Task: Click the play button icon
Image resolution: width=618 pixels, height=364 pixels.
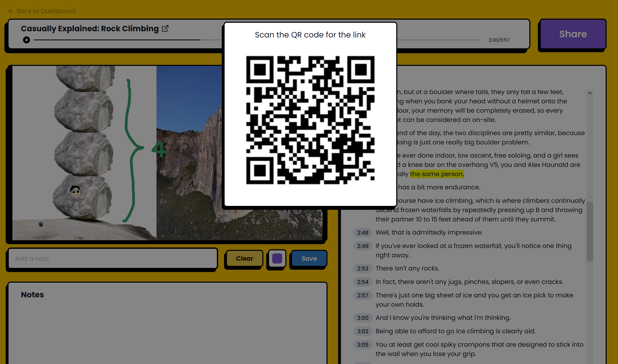Action: [x=26, y=40]
